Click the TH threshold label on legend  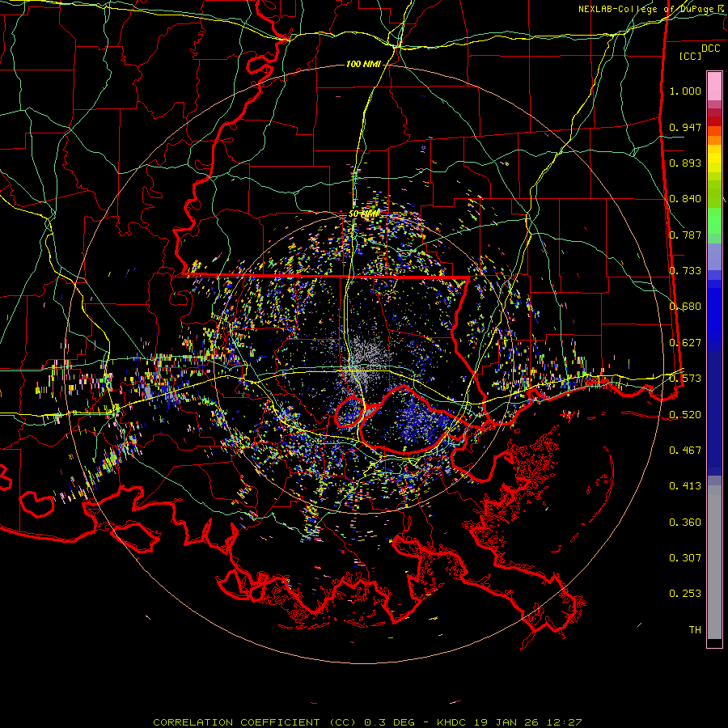695,630
